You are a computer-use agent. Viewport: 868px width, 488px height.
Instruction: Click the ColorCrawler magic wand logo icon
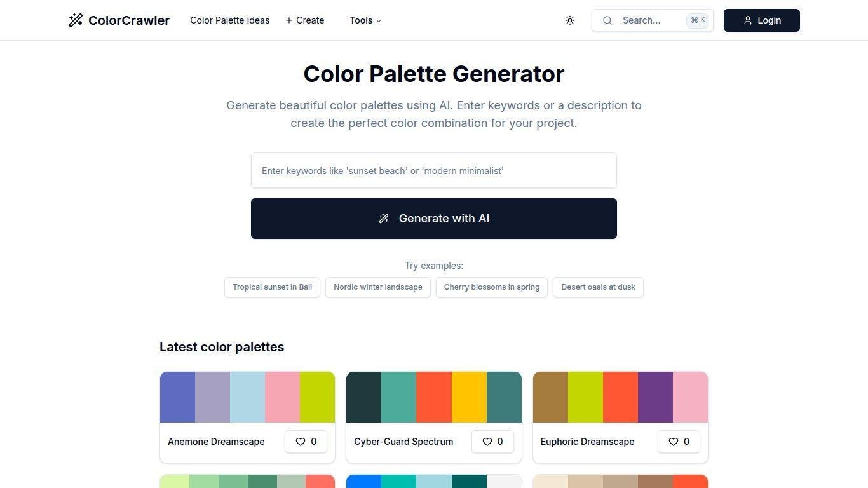tap(76, 20)
